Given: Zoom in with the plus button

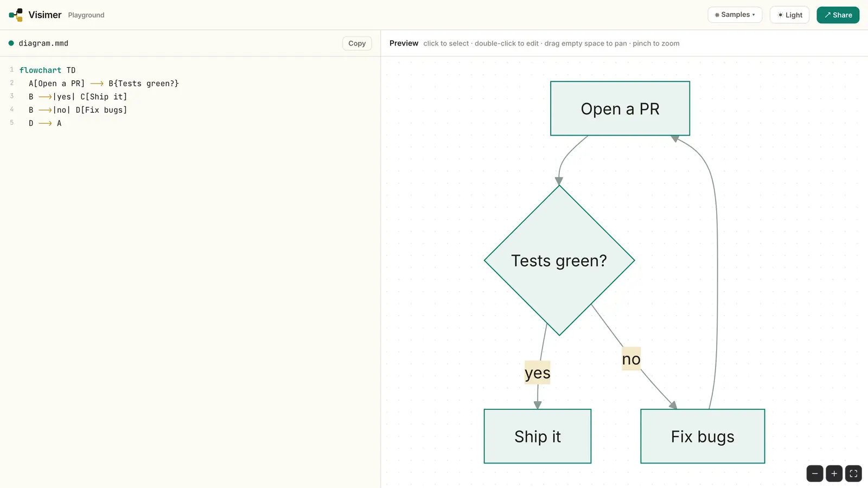Looking at the screenshot, I should pos(834,473).
